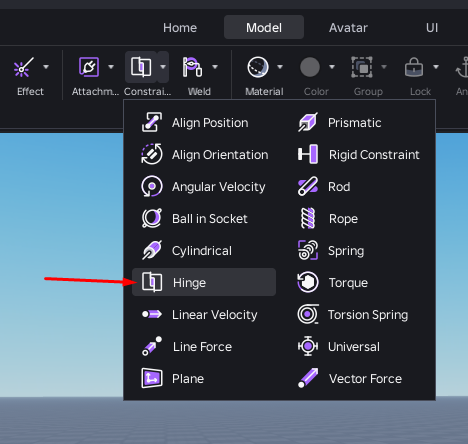Open the Effect dropdown arrow

[x=46, y=67]
